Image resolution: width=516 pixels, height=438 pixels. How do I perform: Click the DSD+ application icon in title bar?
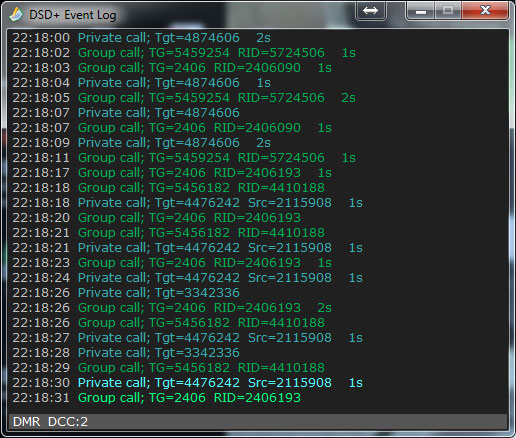(x=15, y=14)
